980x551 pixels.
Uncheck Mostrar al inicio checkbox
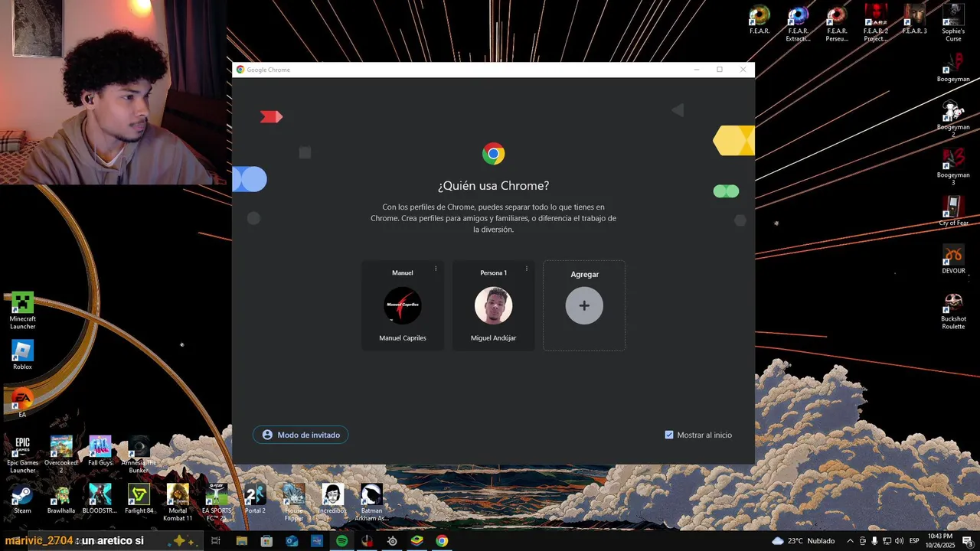[669, 435]
